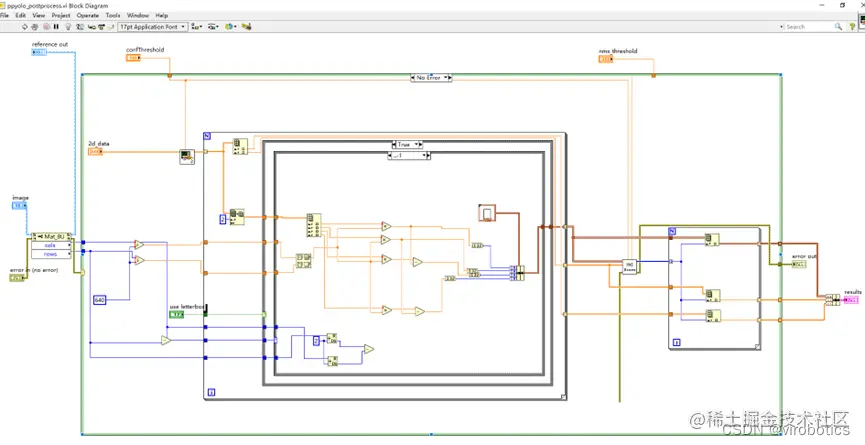Open the True case selector dropdown
Viewport: 865px width, 445px height.
408,144
